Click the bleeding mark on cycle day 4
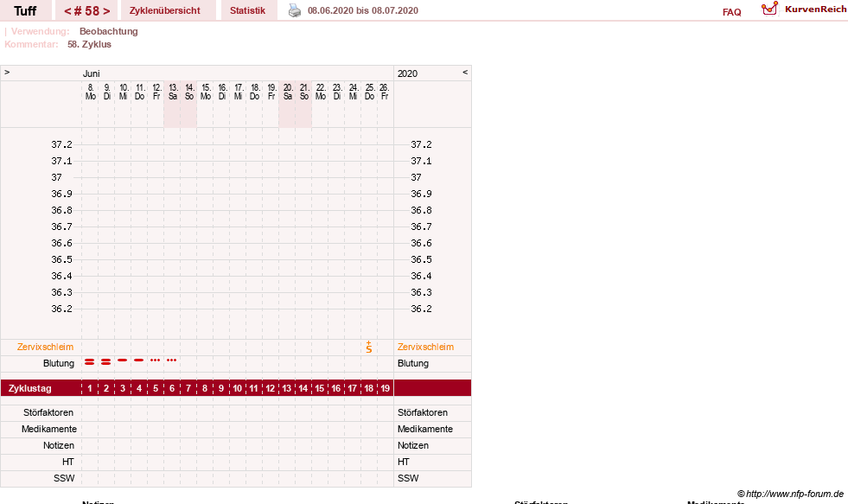 point(139,360)
